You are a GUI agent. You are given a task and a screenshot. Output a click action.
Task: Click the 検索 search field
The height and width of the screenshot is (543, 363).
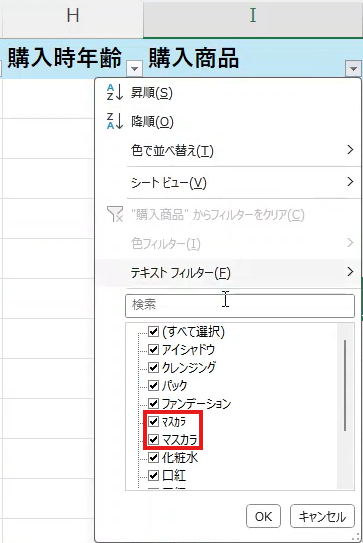tap(240, 305)
